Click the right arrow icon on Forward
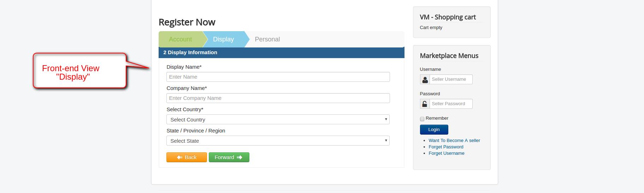 click(240, 157)
